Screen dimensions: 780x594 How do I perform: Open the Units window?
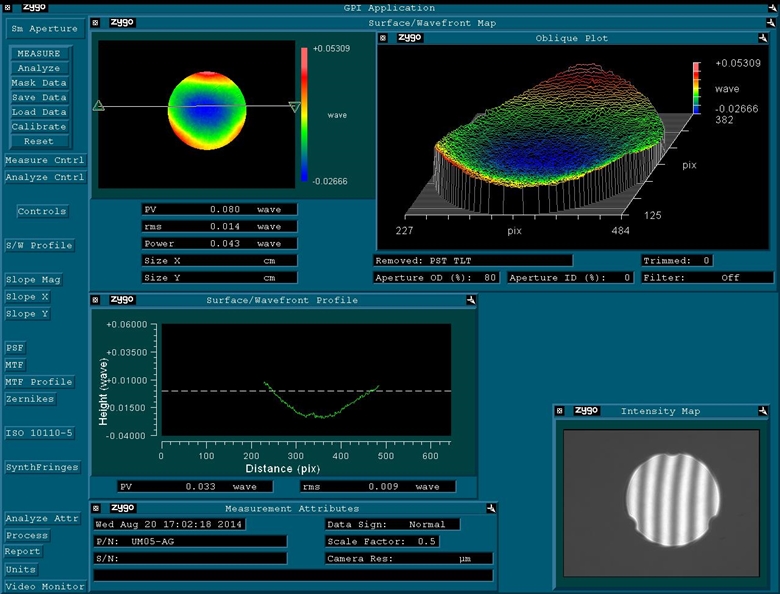[21, 569]
